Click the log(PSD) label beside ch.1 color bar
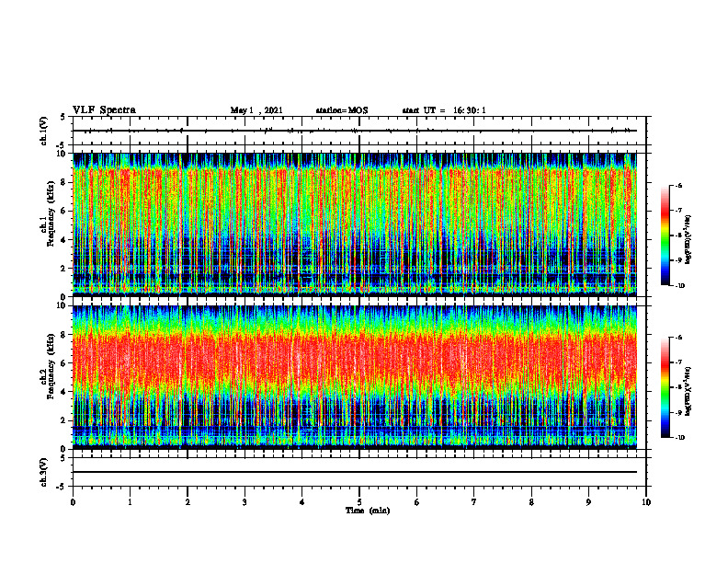The width and height of the screenshot is (728, 563). tap(689, 240)
